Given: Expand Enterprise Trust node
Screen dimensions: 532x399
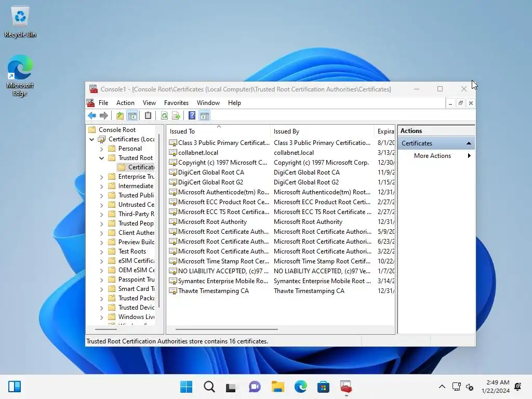Looking at the screenshot, I should coord(101,177).
